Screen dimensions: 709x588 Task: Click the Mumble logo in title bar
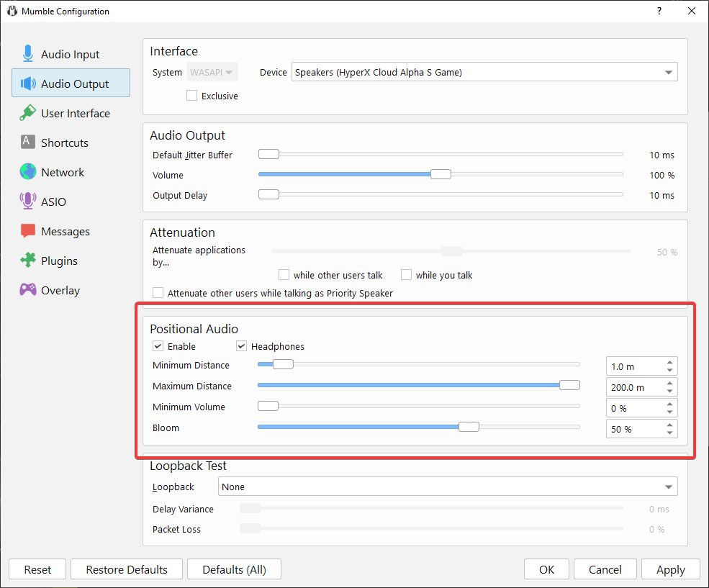click(12, 11)
